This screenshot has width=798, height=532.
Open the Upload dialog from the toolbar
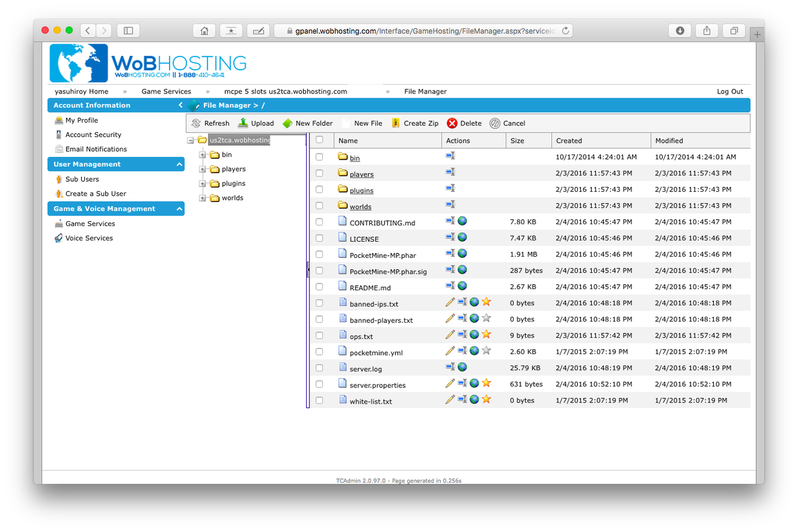tap(256, 123)
